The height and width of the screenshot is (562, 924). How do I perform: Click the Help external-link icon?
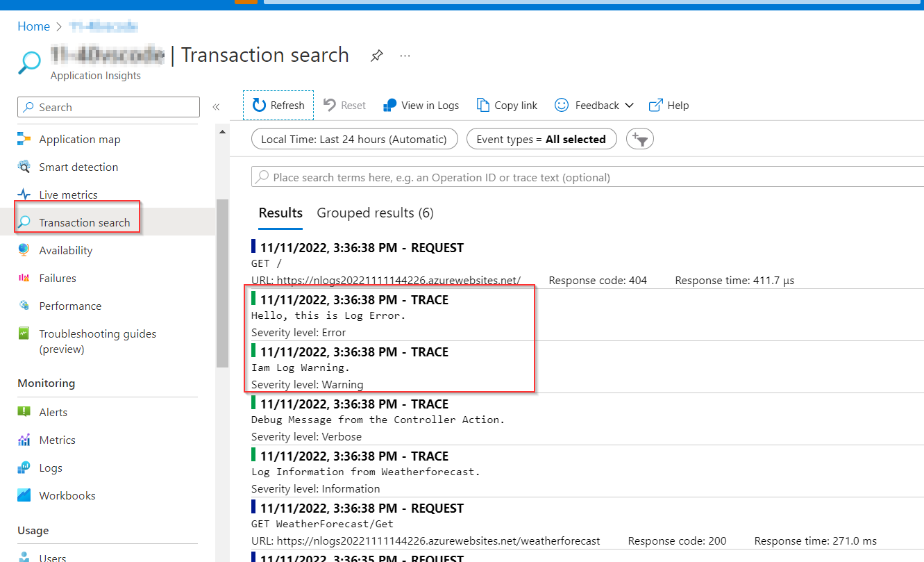(x=655, y=106)
